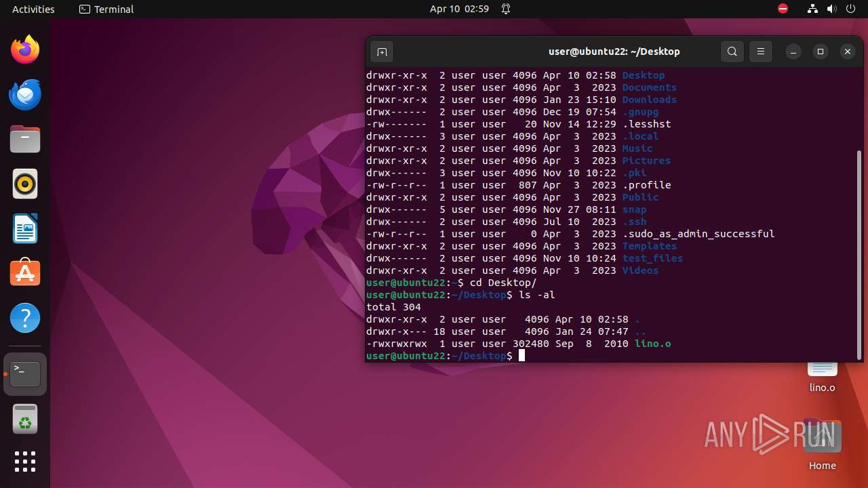
Task: Open the Terminal hamburger menu
Action: (761, 52)
